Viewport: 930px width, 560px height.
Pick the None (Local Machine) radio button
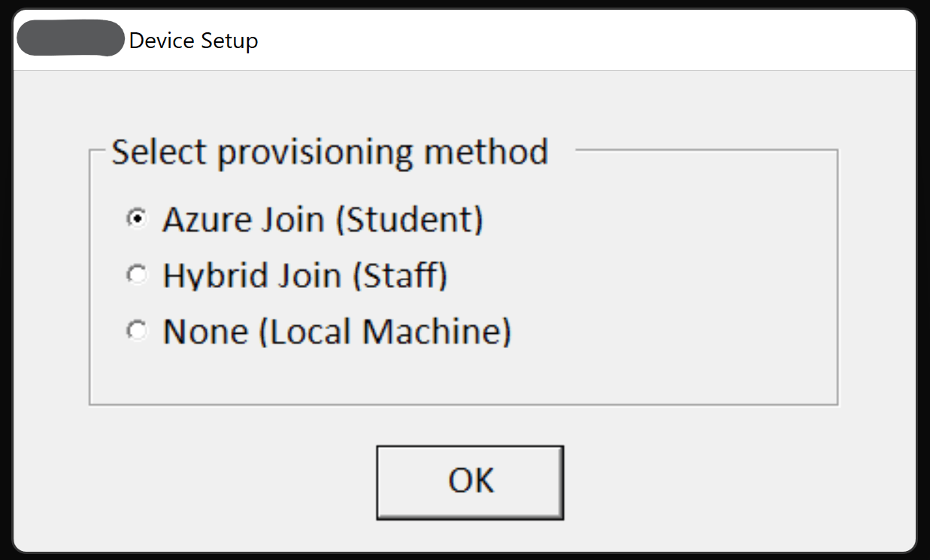(136, 331)
